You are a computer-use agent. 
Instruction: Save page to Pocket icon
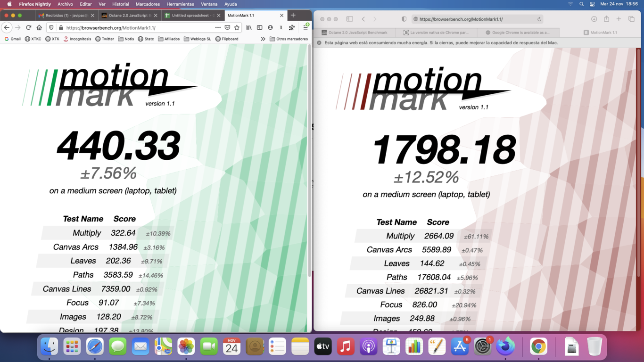pyautogui.click(x=227, y=28)
